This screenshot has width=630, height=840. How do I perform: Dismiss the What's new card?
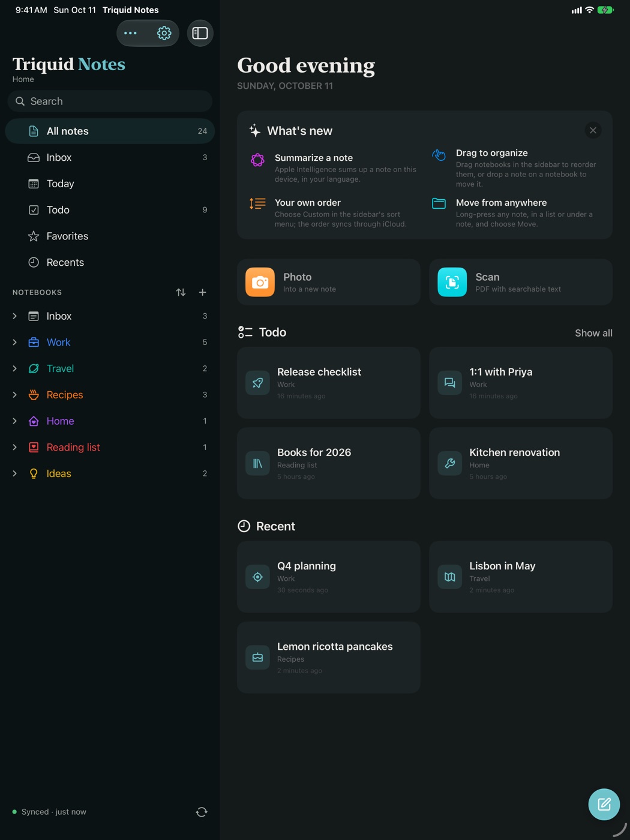click(x=593, y=130)
